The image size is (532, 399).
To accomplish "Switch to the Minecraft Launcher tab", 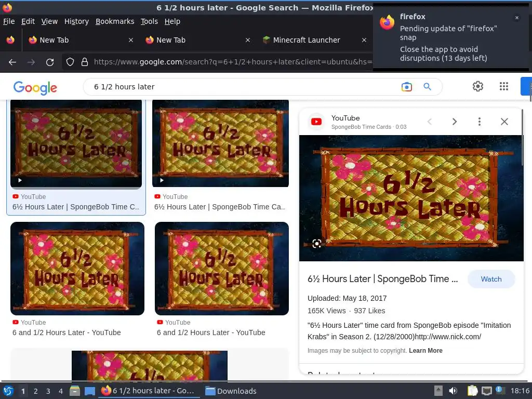I will point(314,40).
